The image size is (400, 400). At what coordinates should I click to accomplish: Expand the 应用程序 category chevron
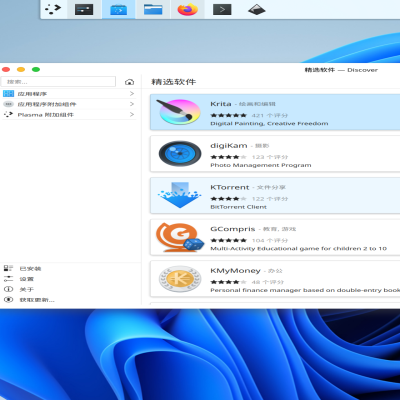click(x=132, y=94)
